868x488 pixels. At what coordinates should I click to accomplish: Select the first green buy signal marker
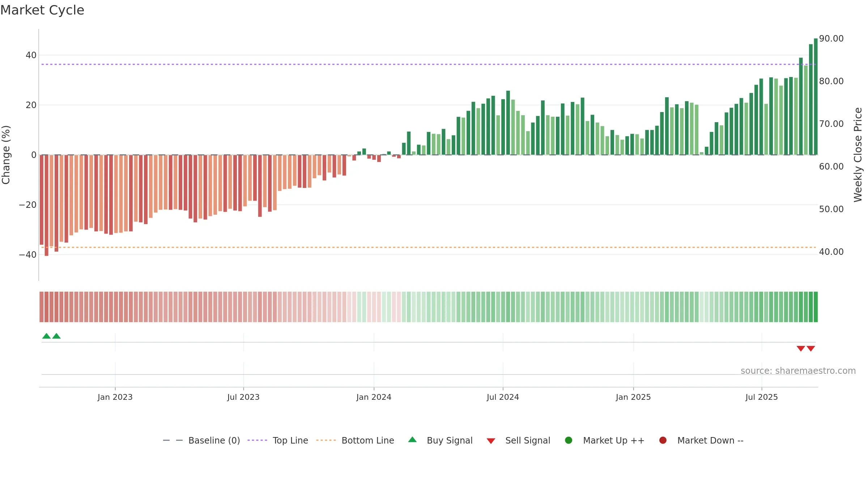(x=46, y=336)
